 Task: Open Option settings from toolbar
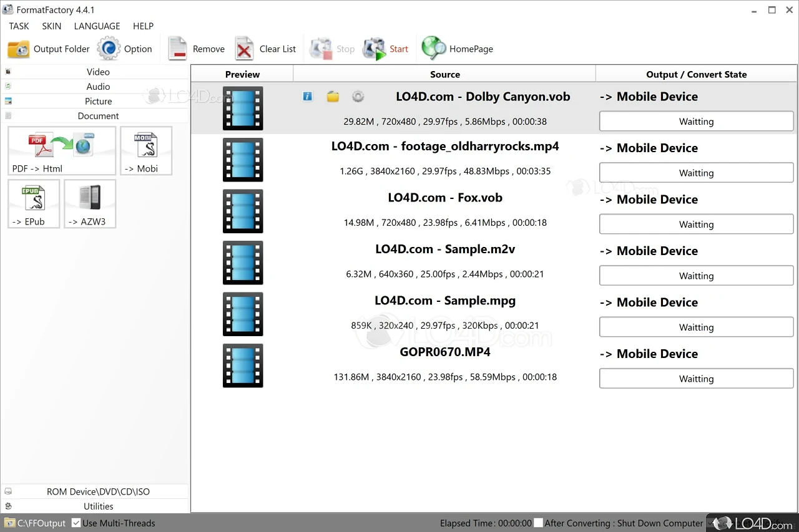pyautogui.click(x=109, y=49)
